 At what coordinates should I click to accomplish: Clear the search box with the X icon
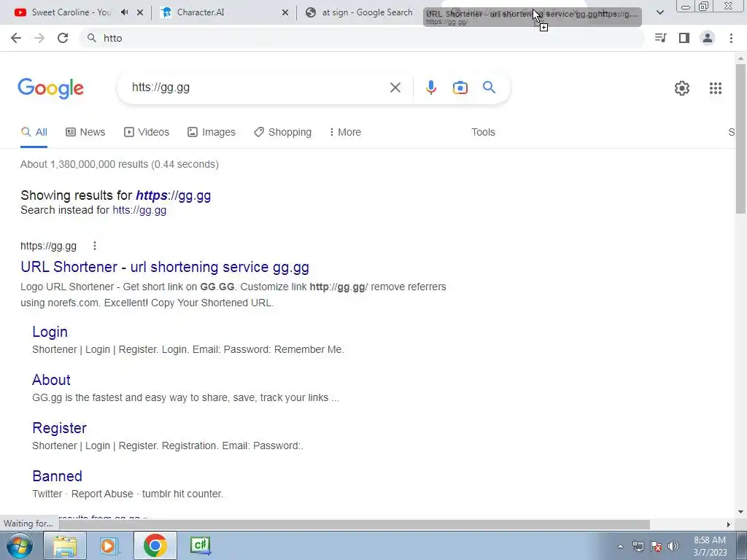coord(395,87)
